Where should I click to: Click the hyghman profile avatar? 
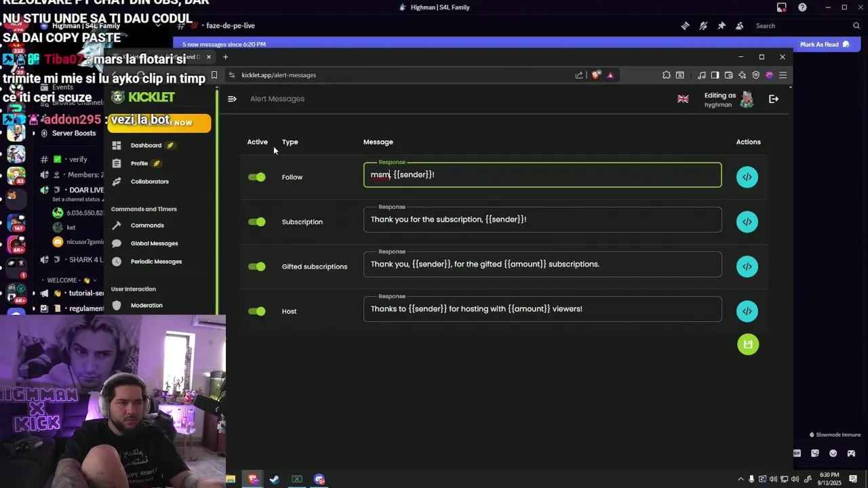[x=747, y=100]
